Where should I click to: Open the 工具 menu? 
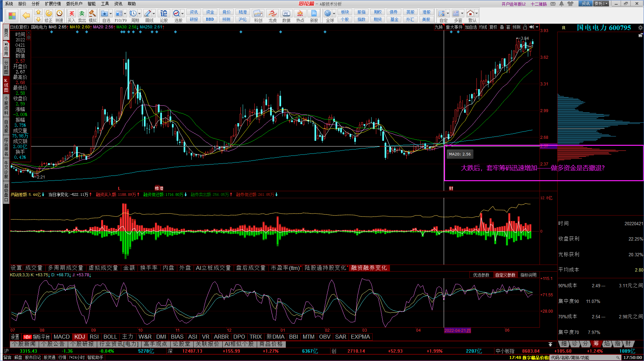(x=105, y=4)
